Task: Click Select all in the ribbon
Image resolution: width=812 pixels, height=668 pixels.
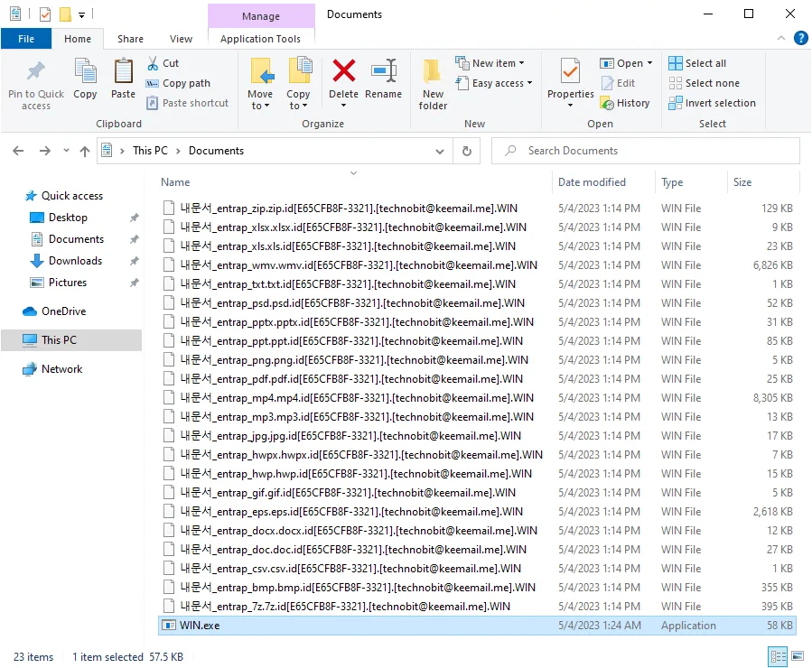Action: [x=697, y=63]
